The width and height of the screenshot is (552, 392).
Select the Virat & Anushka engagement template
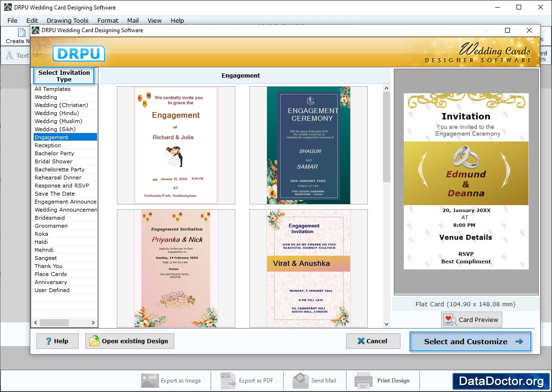tap(308, 268)
